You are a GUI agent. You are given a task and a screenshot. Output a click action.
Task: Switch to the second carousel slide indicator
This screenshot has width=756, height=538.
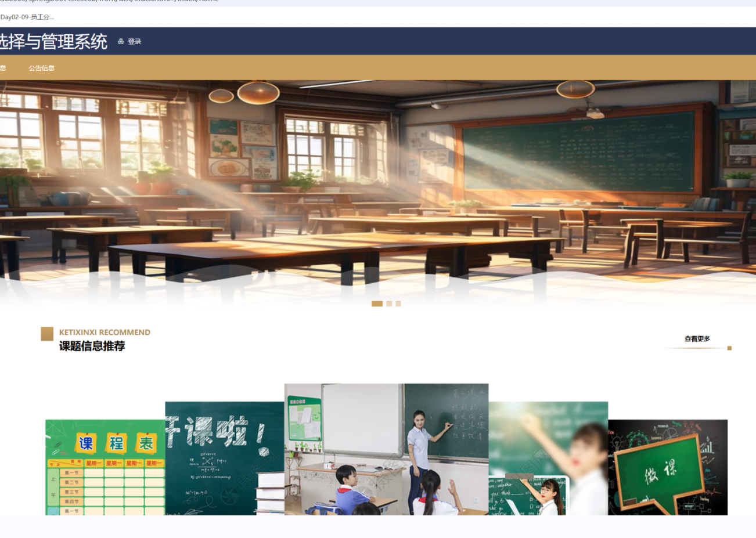click(389, 304)
